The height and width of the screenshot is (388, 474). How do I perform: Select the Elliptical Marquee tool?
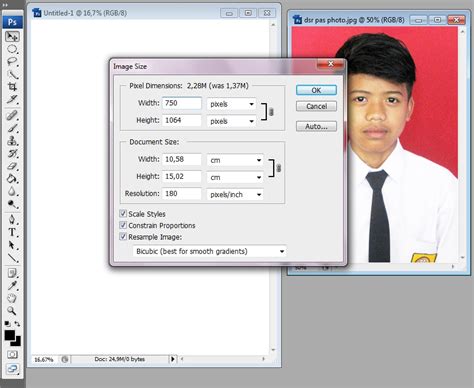click(12, 49)
